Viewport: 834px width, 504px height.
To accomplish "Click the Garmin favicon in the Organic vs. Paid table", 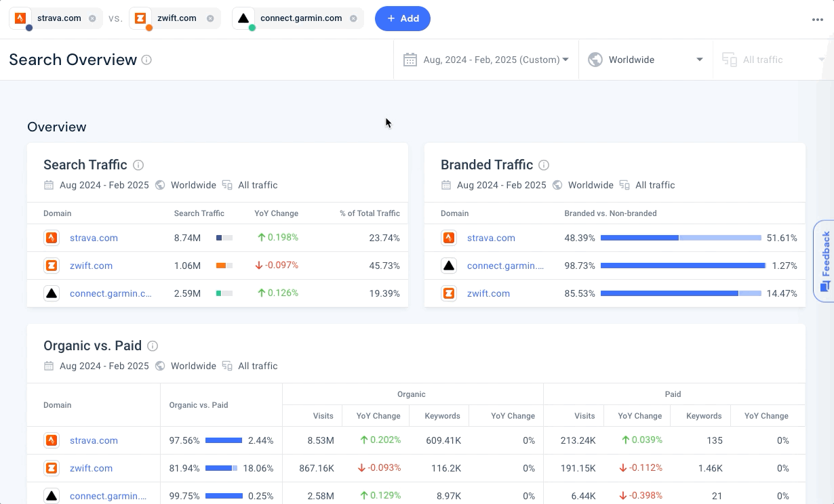I will click(x=52, y=496).
